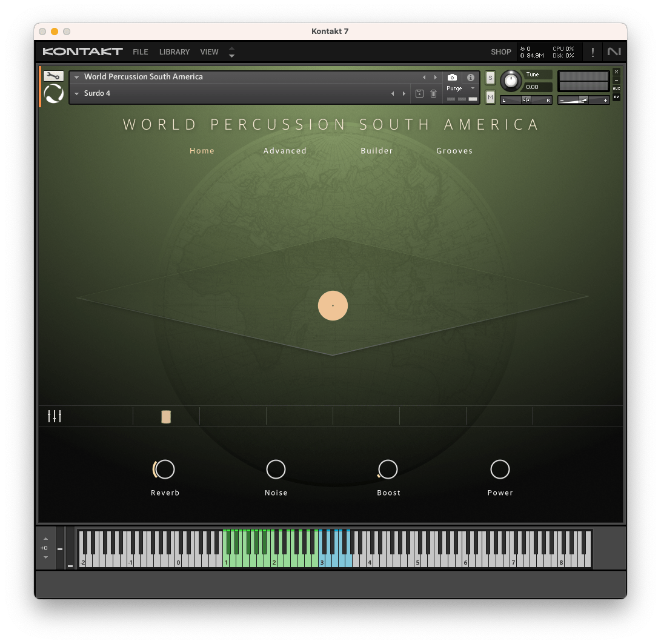Click the volume minus button

[562, 100]
